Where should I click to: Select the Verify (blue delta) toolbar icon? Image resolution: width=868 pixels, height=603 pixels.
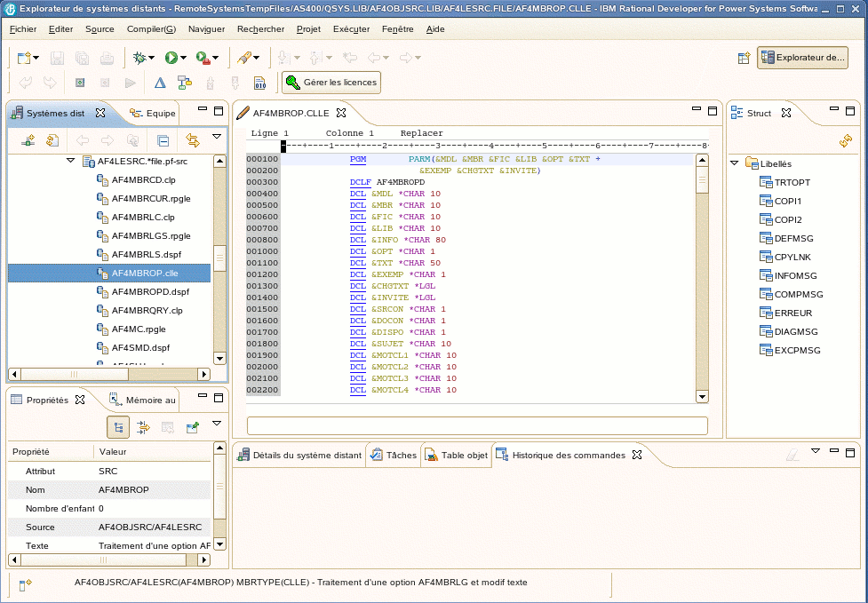161,83
